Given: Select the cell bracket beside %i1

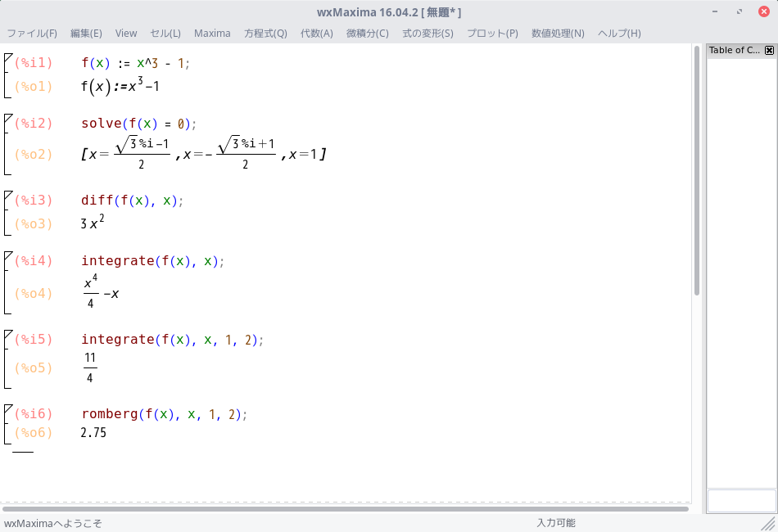Looking at the screenshot, I should 7,74.
